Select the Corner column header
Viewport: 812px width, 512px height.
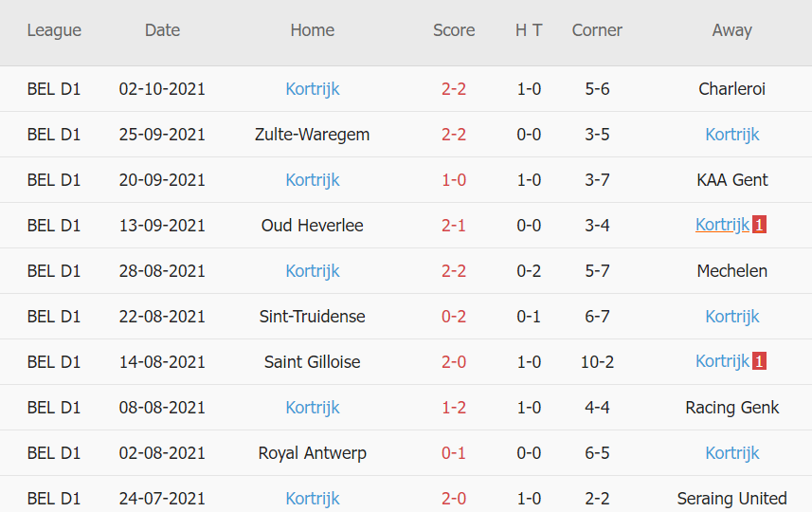597,30
